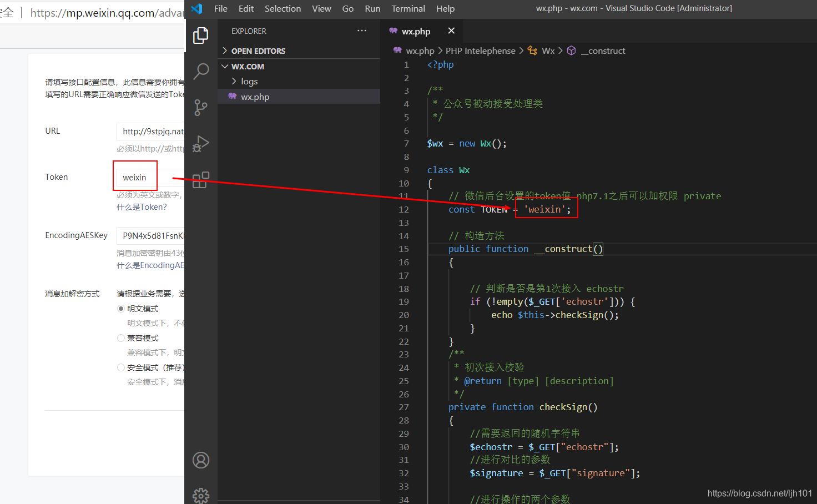Open the Terminal menu
This screenshot has width=817, height=504.
(408, 8)
